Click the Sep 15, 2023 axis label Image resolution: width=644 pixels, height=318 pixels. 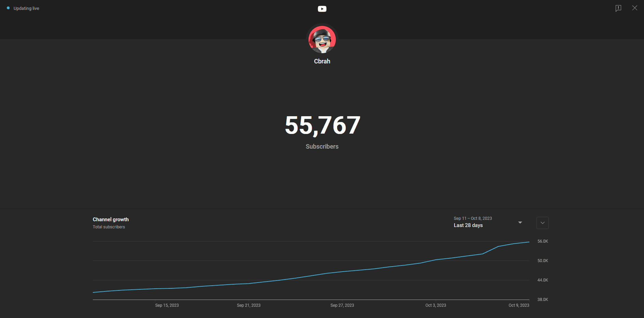click(167, 305)
